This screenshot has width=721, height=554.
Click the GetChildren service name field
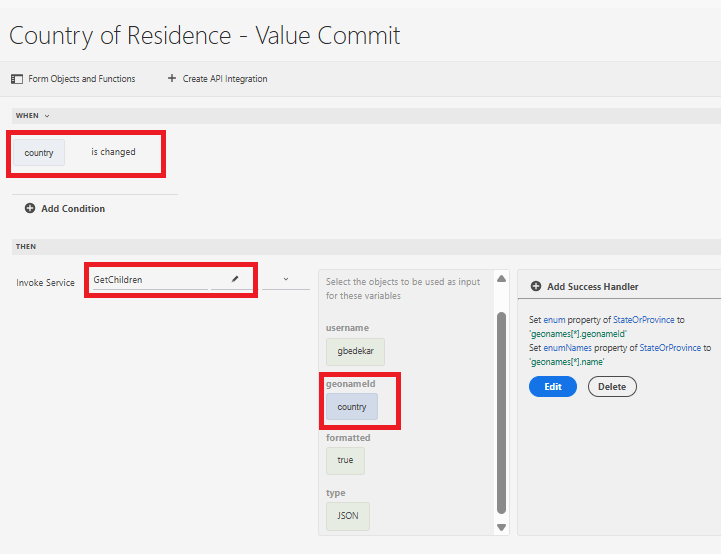(148, 280)
